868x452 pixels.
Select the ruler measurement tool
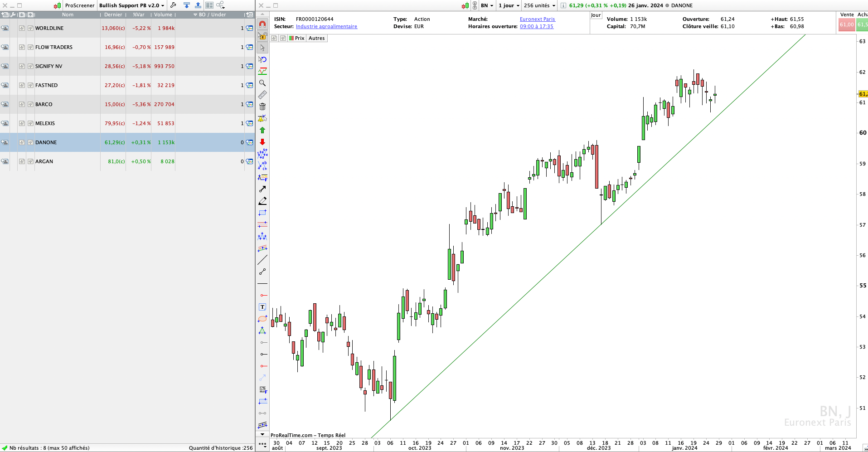(262, 95)
